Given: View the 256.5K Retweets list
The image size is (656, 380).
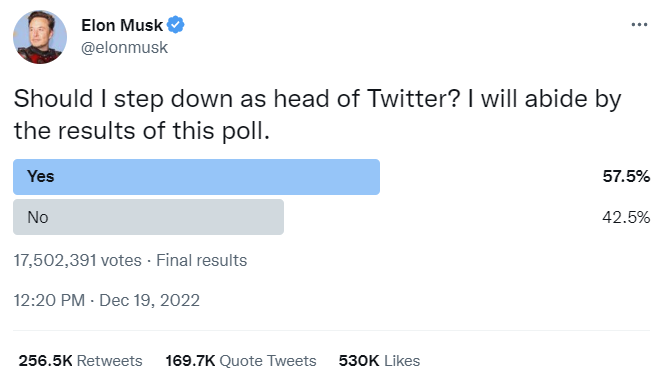Looking at the screenshot, I should [80, 361].
